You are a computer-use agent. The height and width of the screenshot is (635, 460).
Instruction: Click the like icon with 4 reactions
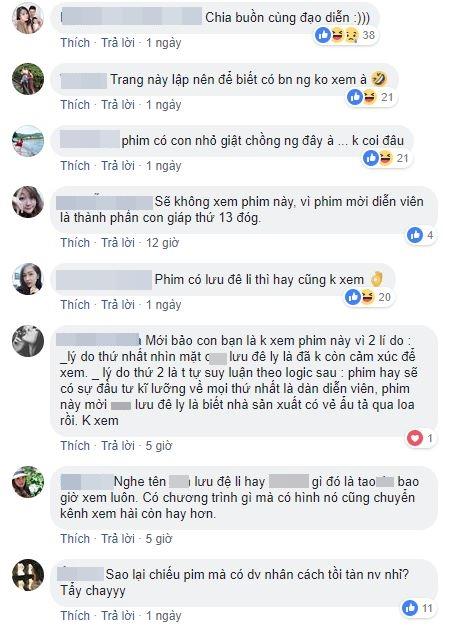tap(415, 235)
